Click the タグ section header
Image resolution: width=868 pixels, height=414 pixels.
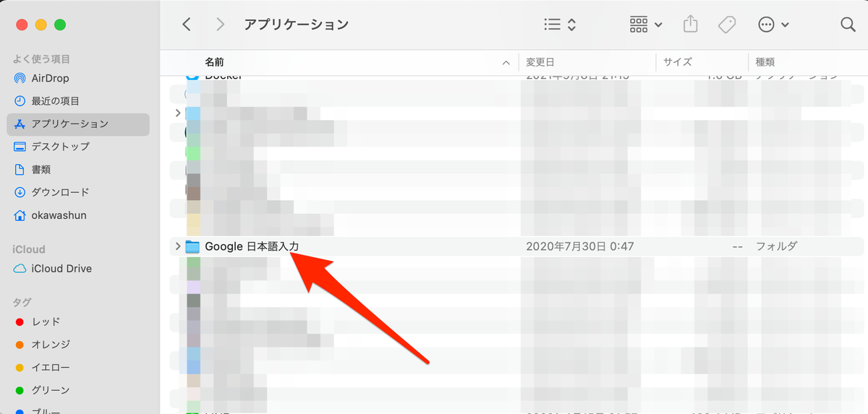pos(22,302)
